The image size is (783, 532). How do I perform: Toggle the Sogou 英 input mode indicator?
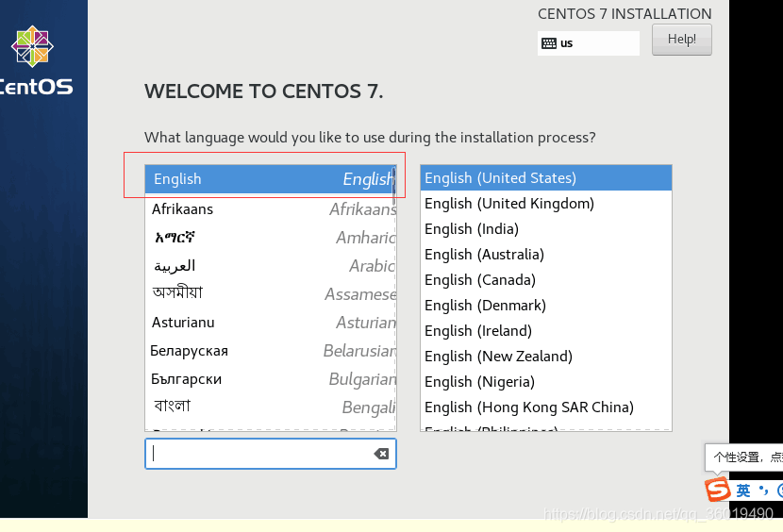743,490
